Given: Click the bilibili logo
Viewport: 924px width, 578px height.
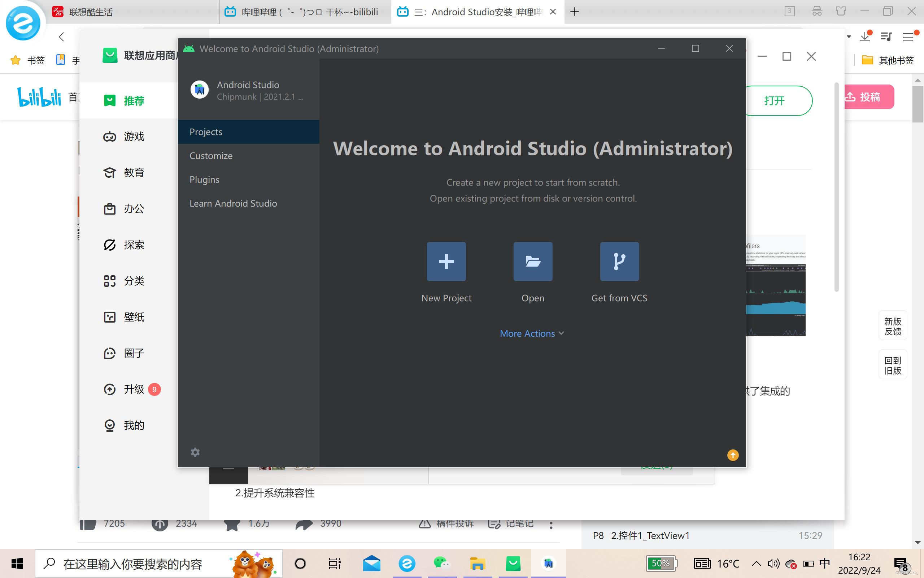Looking at the screenshot, I should [x=39, y=97].
